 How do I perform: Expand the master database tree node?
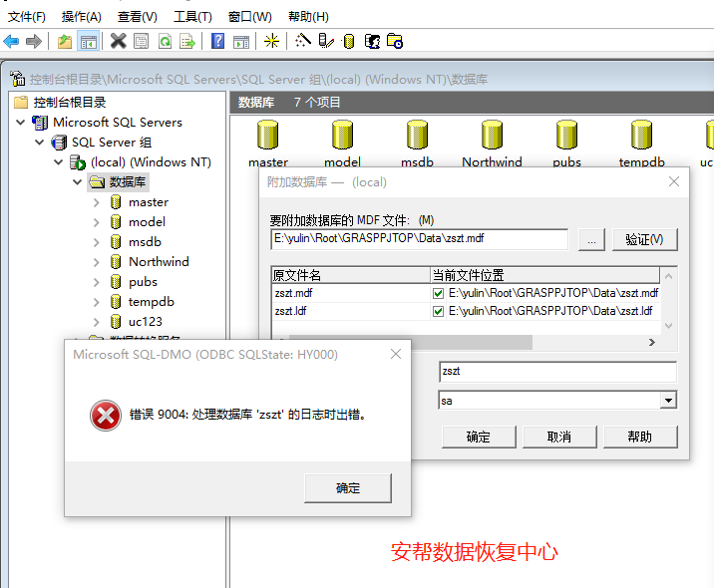tap(96, 202)
